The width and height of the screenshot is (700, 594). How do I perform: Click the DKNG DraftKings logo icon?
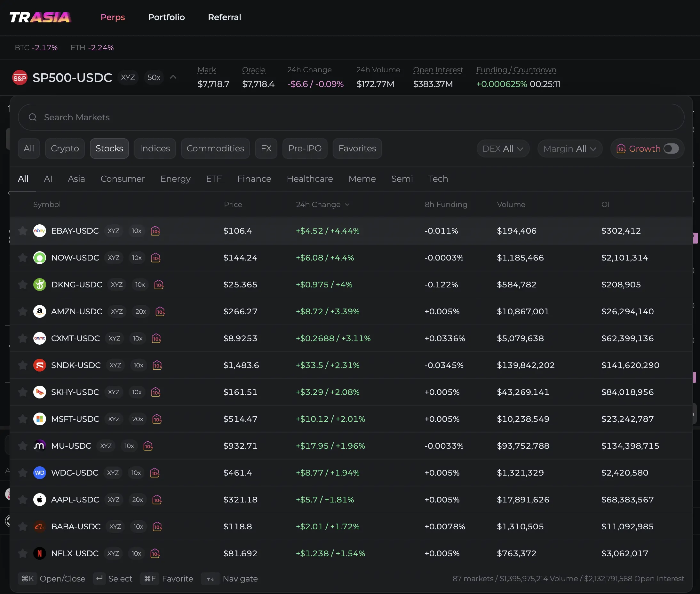[40, 285]
